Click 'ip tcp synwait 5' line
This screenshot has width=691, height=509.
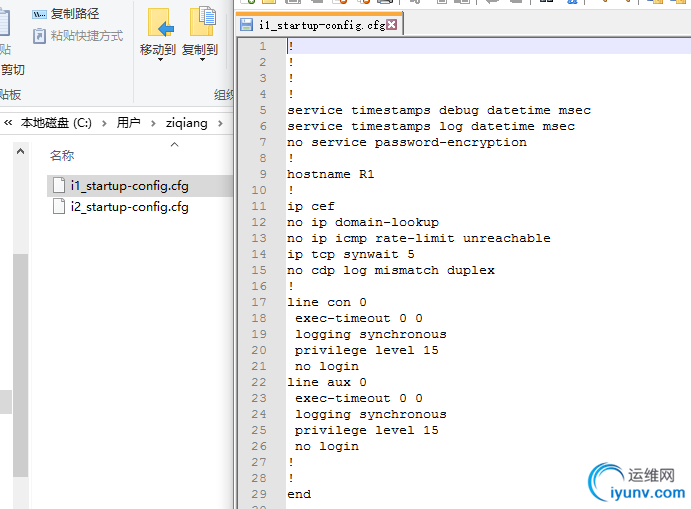click(x=350, y=254)
